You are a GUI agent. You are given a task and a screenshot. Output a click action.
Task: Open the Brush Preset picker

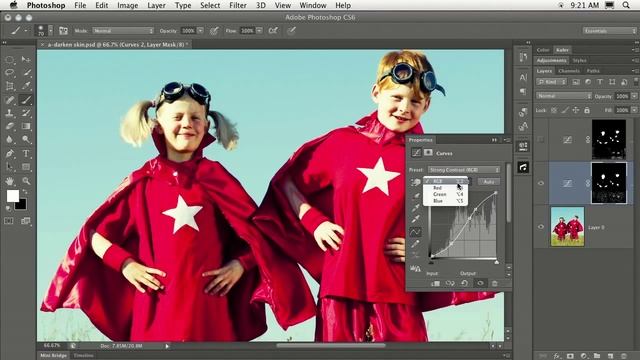[44, 31]
